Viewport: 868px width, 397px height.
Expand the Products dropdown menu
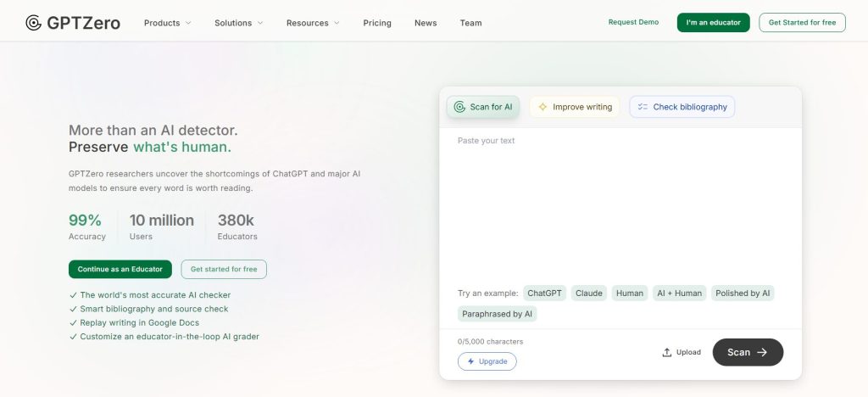coord(167,23)
